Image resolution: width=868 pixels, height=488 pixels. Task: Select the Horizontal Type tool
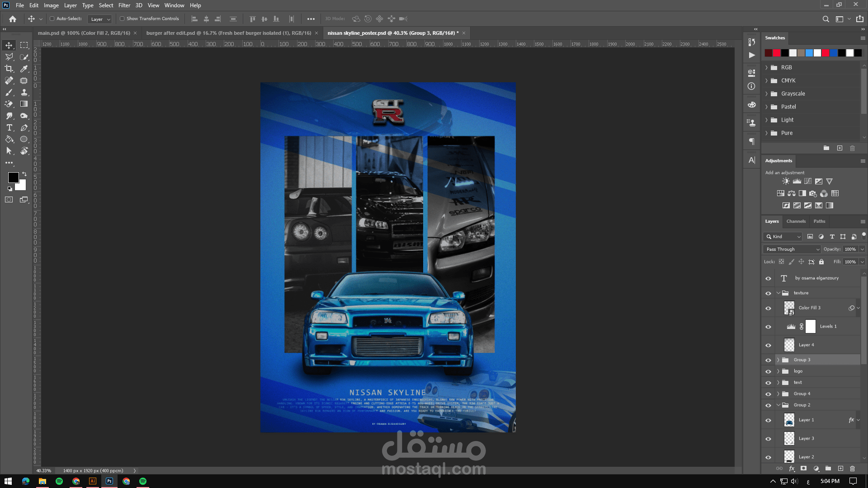click(x=9, y=128)
